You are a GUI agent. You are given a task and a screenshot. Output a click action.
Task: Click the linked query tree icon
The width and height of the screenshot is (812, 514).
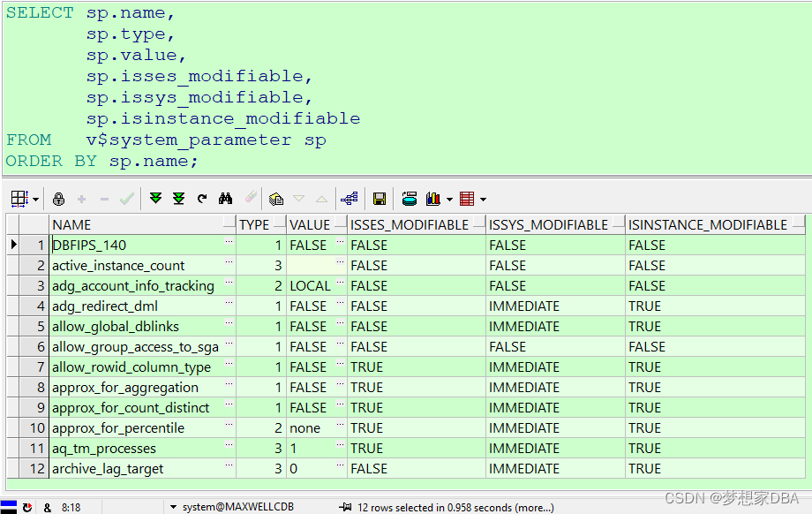[x=350, y=199]
